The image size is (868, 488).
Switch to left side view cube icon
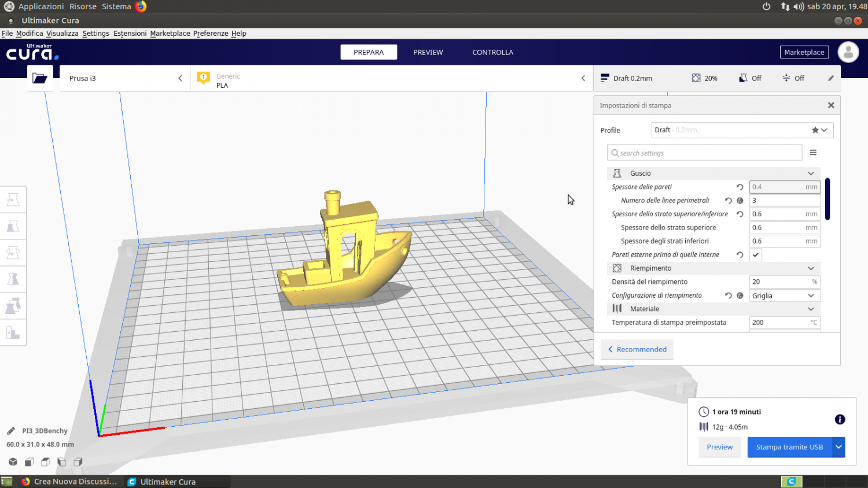(61, 461)
